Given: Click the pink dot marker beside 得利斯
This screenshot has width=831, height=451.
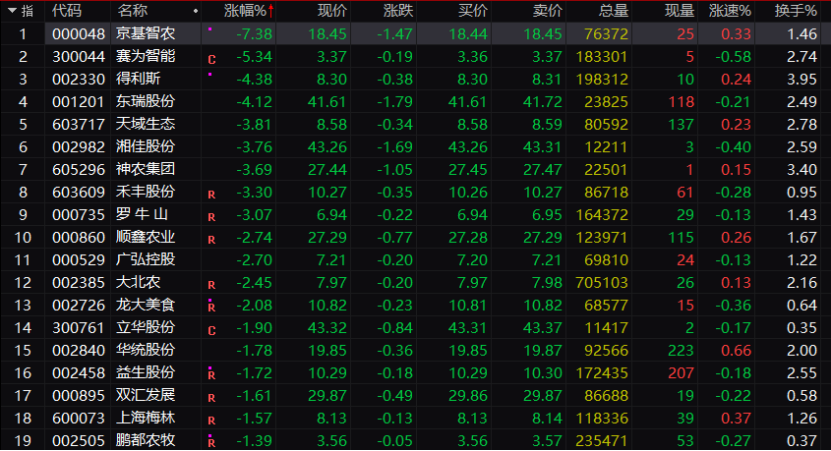Looking at the screenshot, I should (x=210, y=74).
